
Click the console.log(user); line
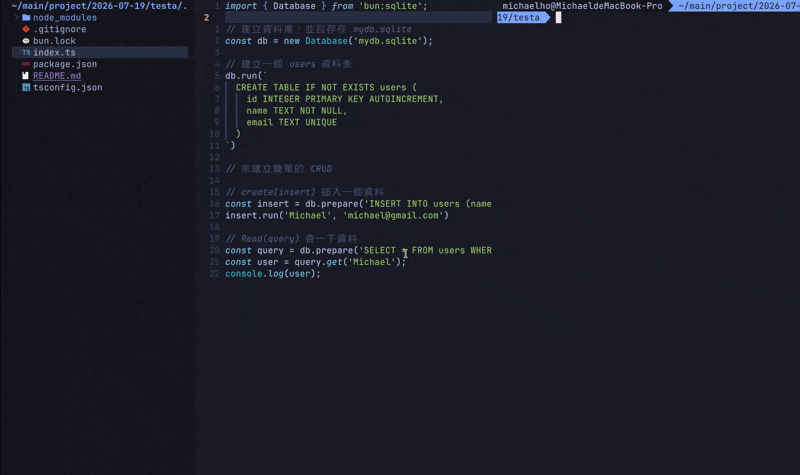pos(273,274)
